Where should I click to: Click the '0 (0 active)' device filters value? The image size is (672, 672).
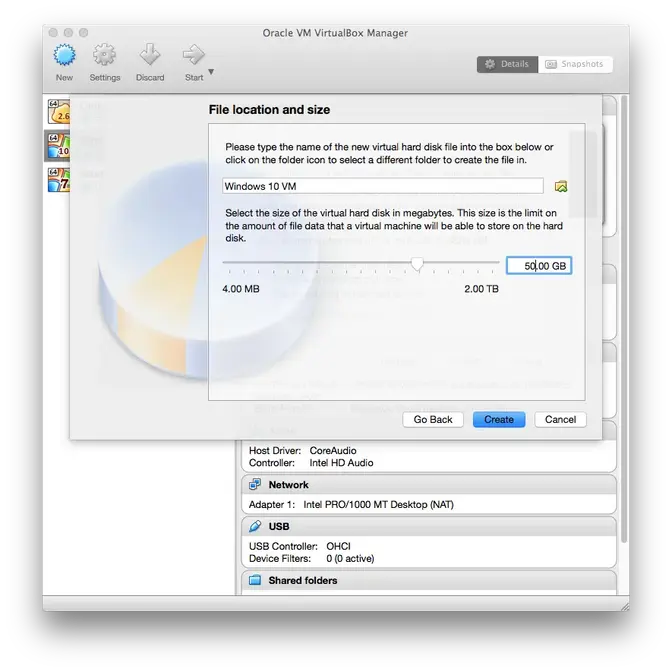(x=350, y=559)
